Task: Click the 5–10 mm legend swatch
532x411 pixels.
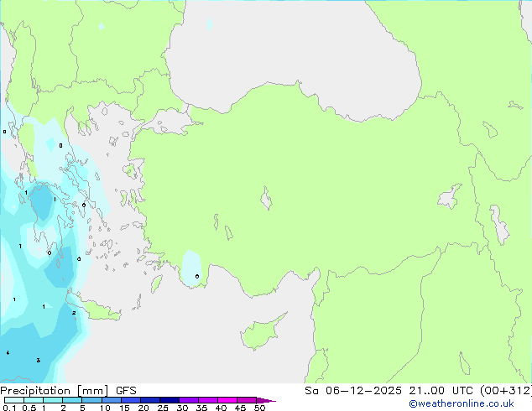Action: (91, 400)
